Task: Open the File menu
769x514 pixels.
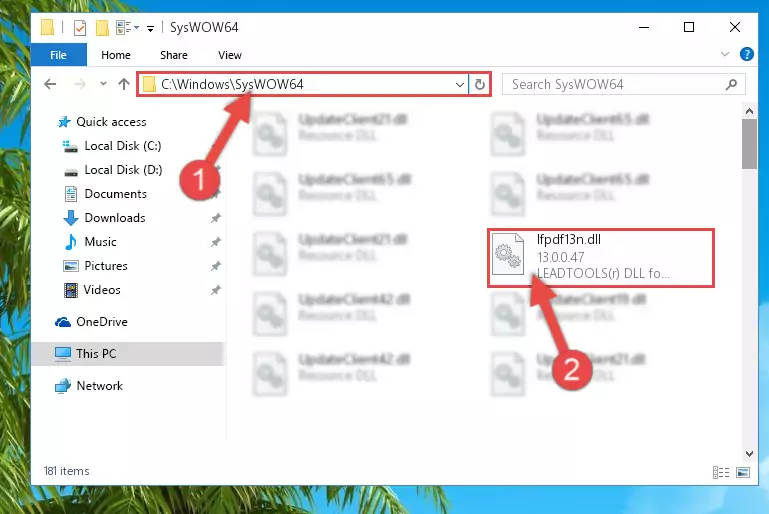Action: coord(58,55)
